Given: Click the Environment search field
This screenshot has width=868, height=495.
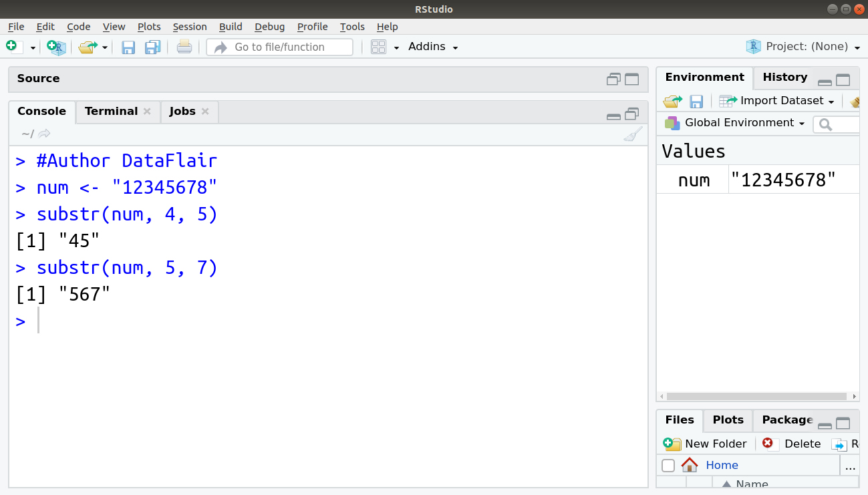Looking at the screenshot, I should 837,124.
